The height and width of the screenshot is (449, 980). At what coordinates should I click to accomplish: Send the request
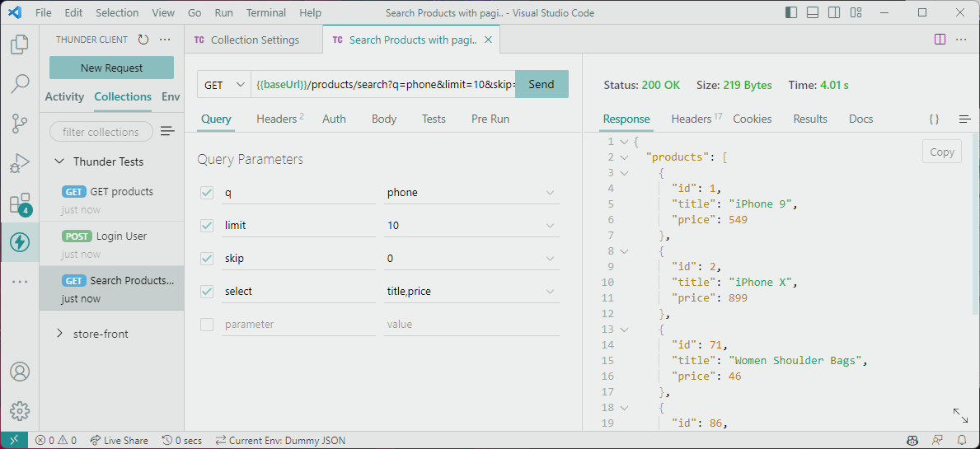pyautogui.click(x=542, y=84)
